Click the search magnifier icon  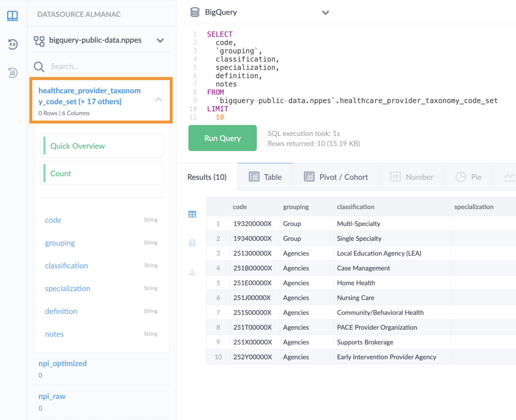click(39, 67)
